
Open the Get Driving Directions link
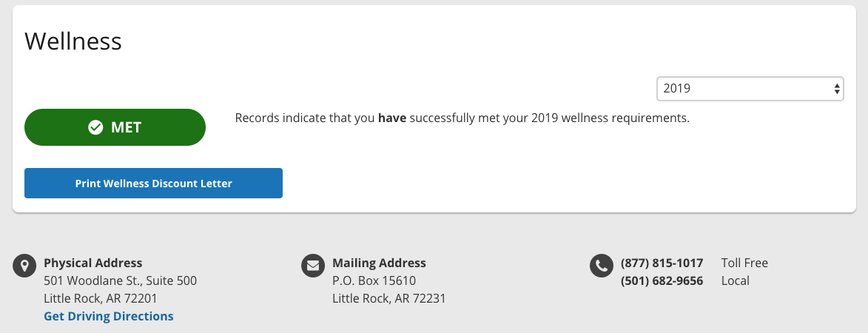pos(109,317)
